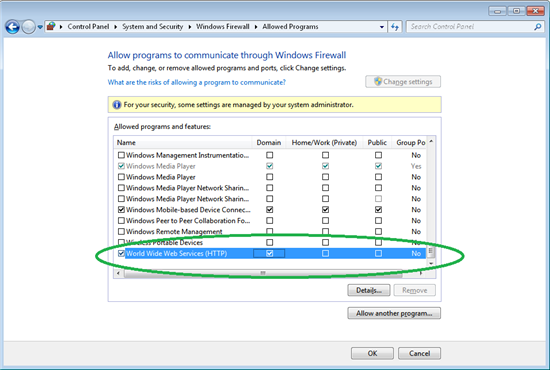The width and height of the screenshot is (550, 370).
Task: Open the address bar history dropdown
Action: click(x=382, y=27)
